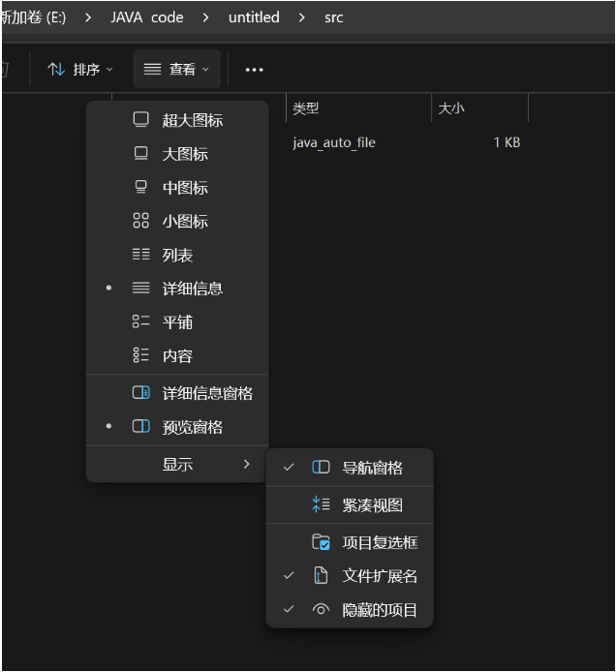616x672 pixels.
Task: Toggle 隐藏的项目 hidden items visibility
Action: (x=350, y=610)
